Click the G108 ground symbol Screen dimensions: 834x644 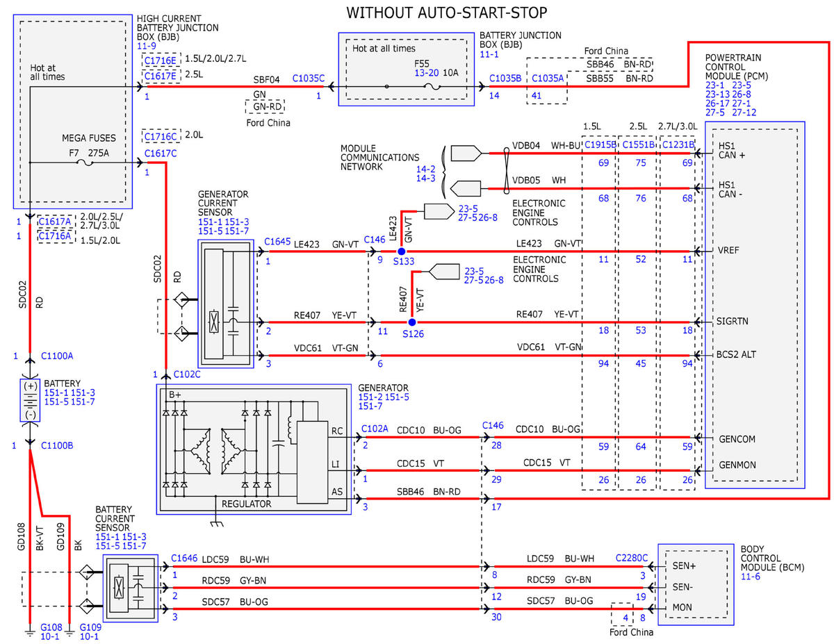tap(30, 632)
